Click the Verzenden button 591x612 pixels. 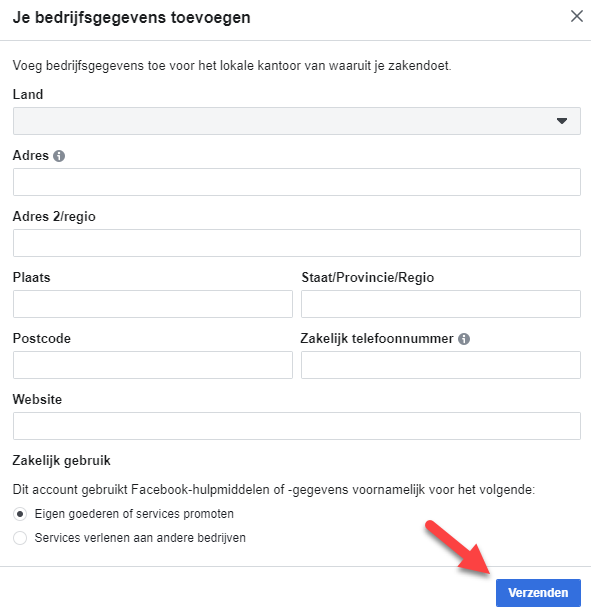(x=538, y=592)
